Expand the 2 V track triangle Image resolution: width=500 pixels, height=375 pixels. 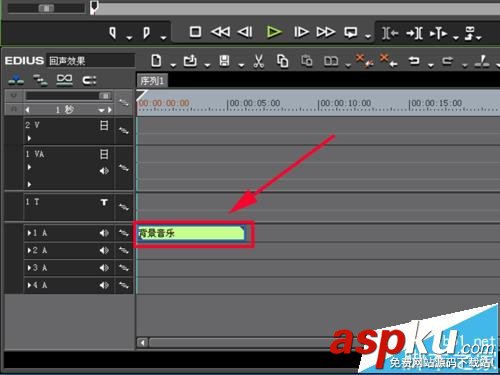(29, 138)
